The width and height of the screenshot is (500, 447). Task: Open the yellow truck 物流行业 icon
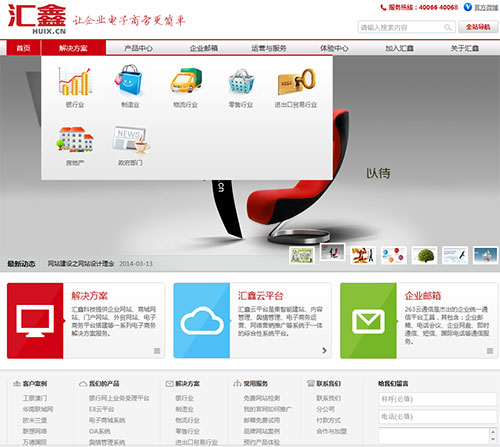pyautogui.click(x=186, y=80)
